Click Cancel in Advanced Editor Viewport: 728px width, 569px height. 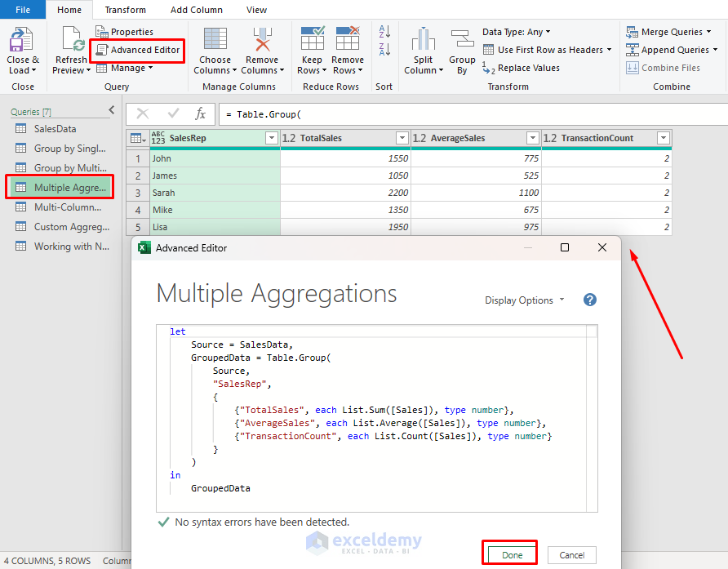(x=571, y=555)
